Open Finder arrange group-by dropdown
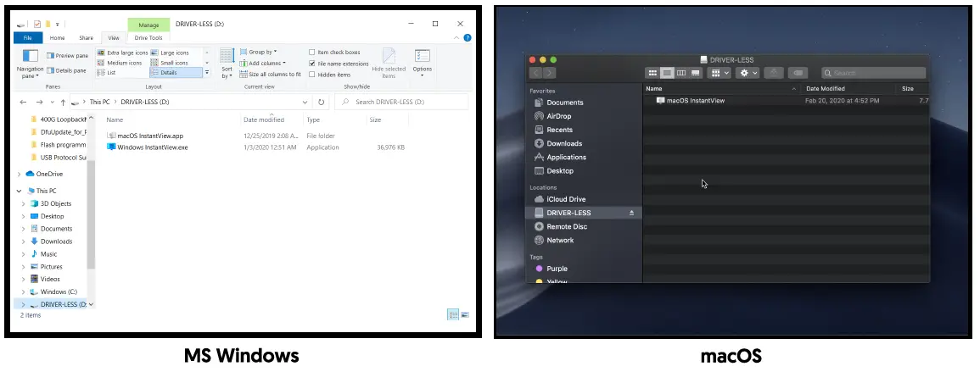 click(720, 73)
